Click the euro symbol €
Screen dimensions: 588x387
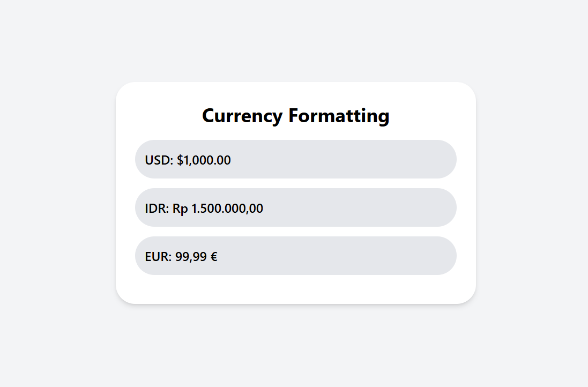coord(213,256)
